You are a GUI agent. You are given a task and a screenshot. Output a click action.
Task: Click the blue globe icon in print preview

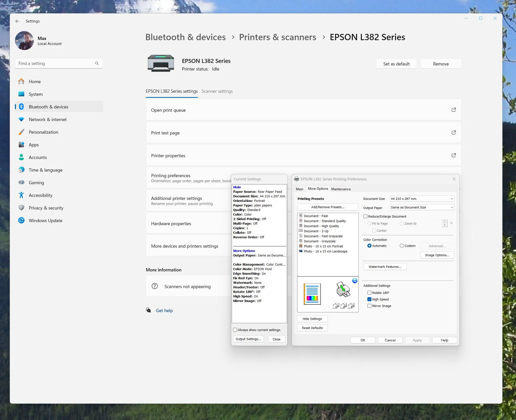pyautogui.click(x=355, y=281)
